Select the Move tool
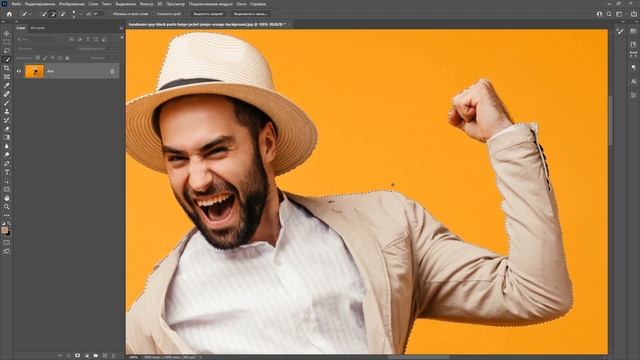 pos(7,33)
